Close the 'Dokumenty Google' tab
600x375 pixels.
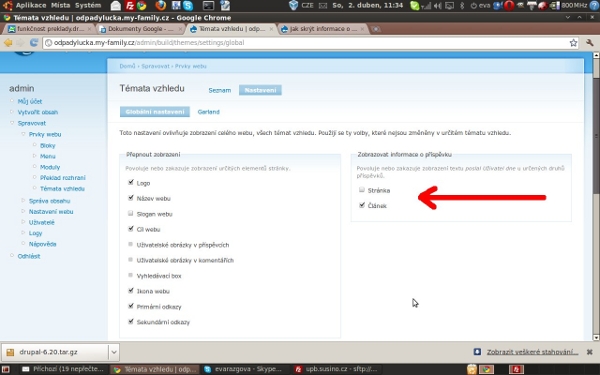pos(180,29)
